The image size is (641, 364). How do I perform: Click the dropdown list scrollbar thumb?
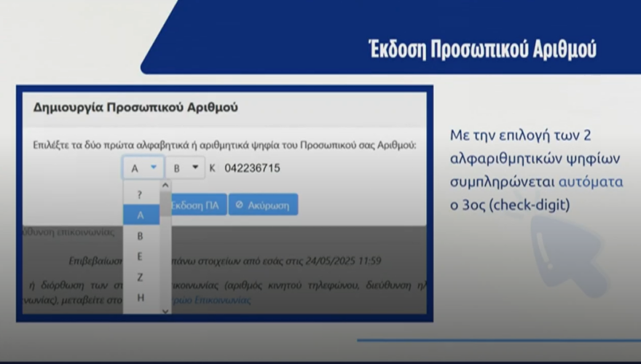[165, 204]
